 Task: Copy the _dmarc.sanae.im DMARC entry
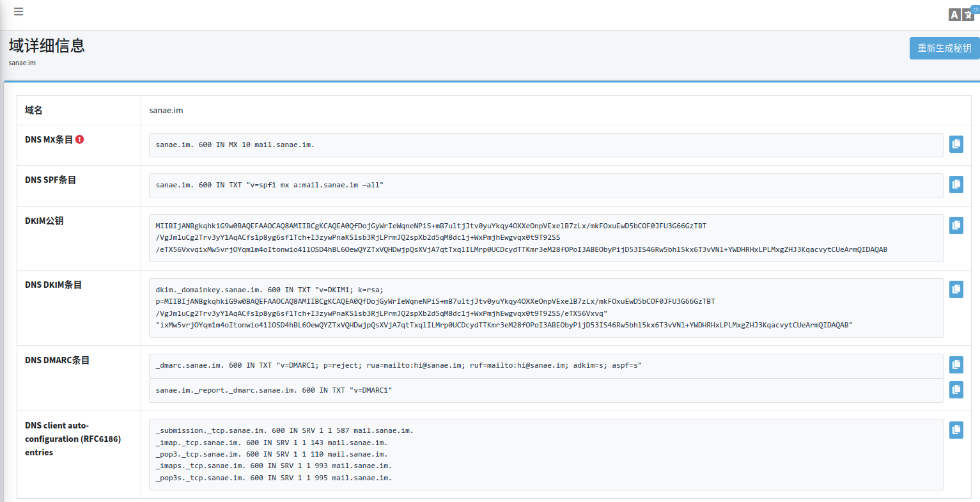coord(956,365)
